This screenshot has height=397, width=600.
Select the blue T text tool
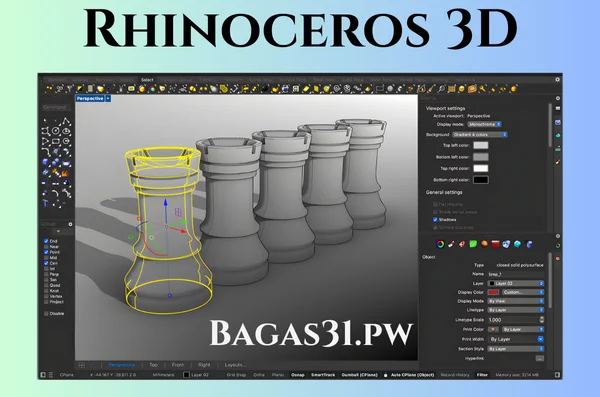[x=46, y=203]
